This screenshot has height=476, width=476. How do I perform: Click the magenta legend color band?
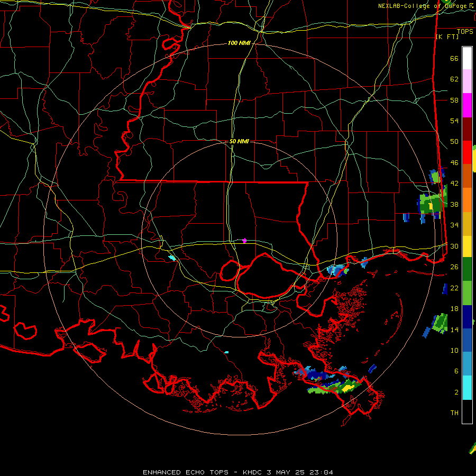point(467,105)
